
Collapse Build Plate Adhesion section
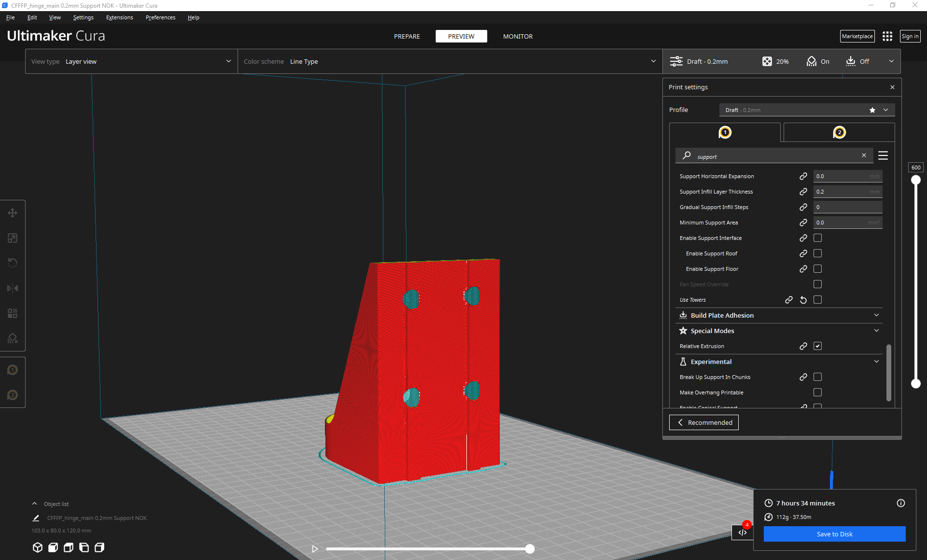coord(779,315)
